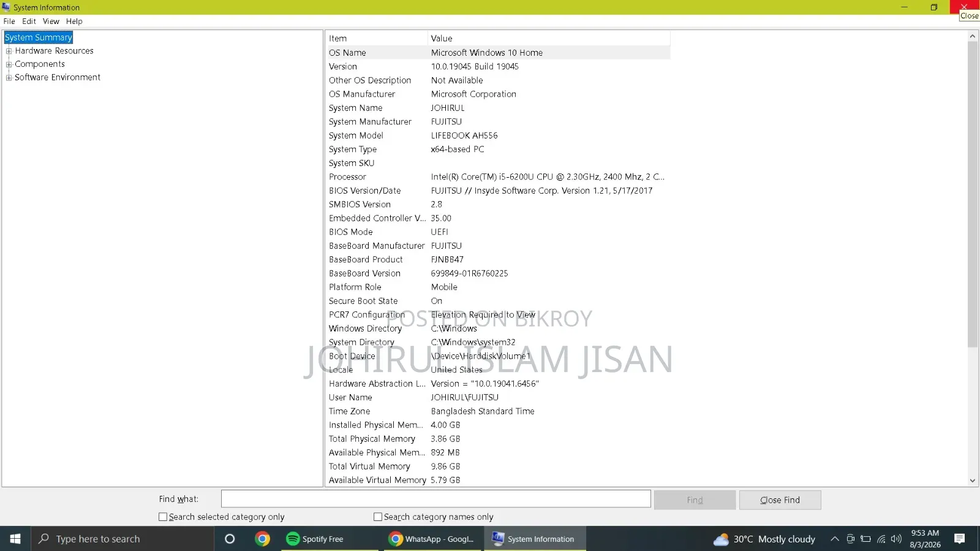Show hidden tray icons chevron
This screenshot has width=980, height=551.
point(834,539)
